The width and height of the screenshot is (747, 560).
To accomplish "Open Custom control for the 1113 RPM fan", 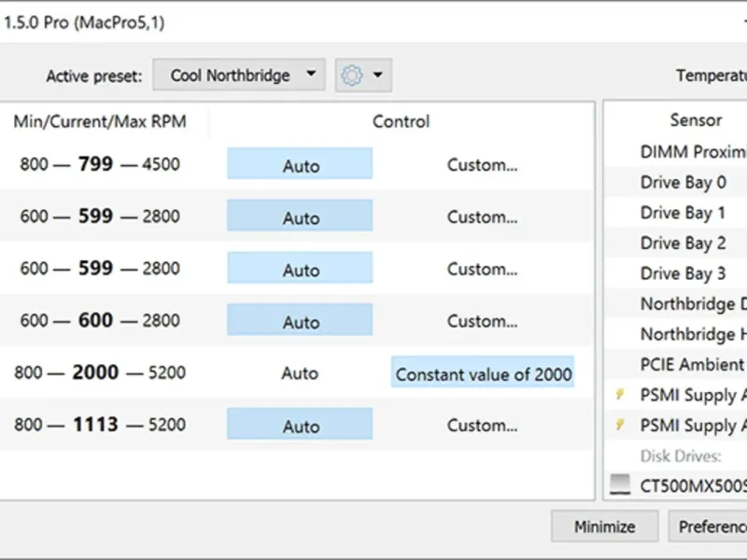I will 482,426.
